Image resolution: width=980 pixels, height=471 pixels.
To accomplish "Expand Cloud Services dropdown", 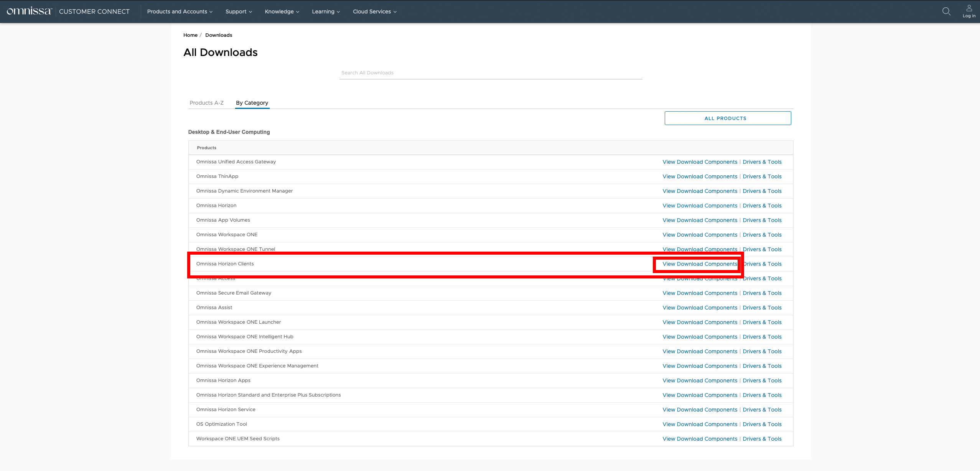I will (x=374, y=12).
